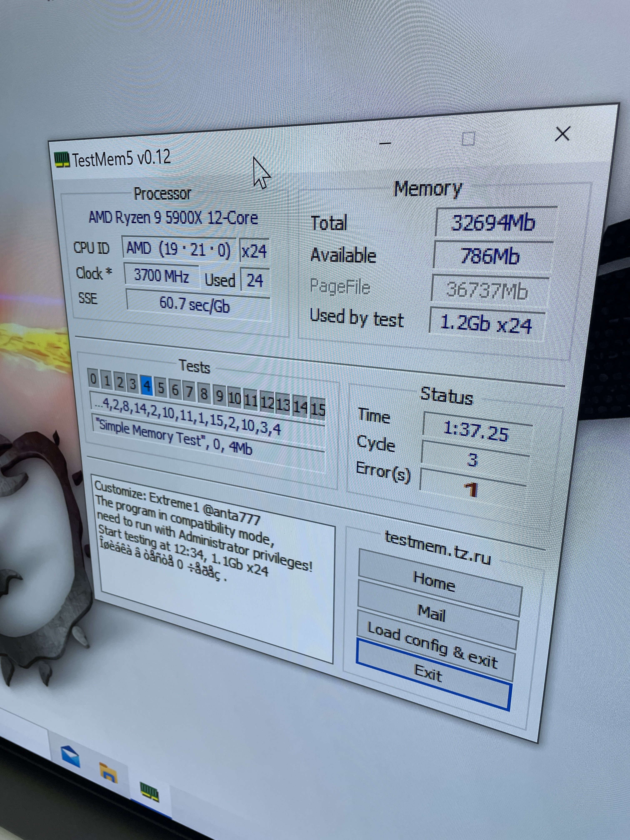Minimize the TestMem5 window

pyautogui.click(x=385, y=144)
